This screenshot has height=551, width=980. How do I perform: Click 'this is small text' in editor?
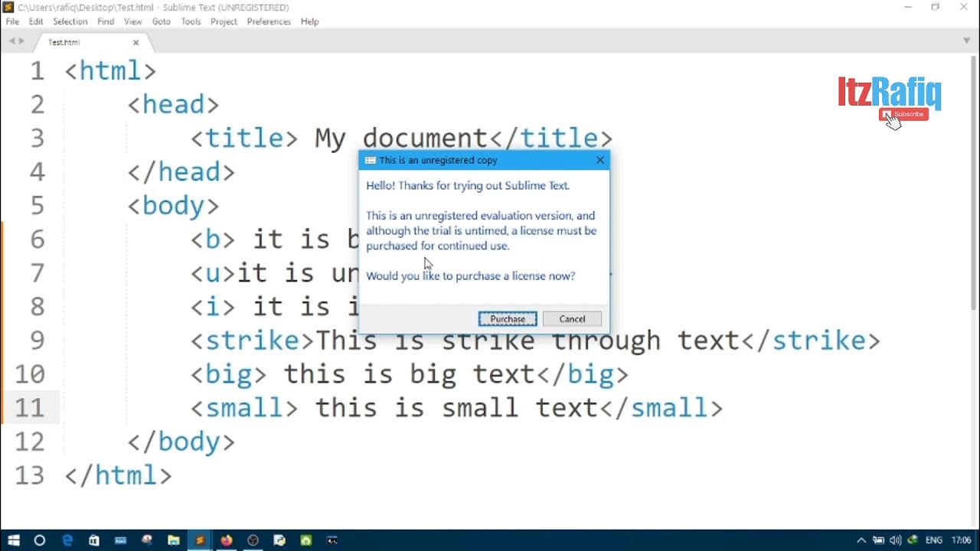tap(456, 408)
